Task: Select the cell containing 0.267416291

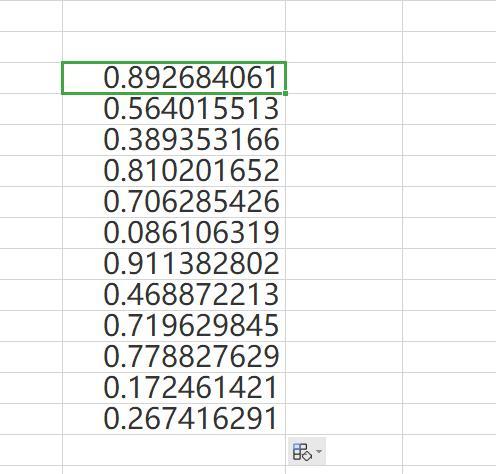Action: point(174,419)
